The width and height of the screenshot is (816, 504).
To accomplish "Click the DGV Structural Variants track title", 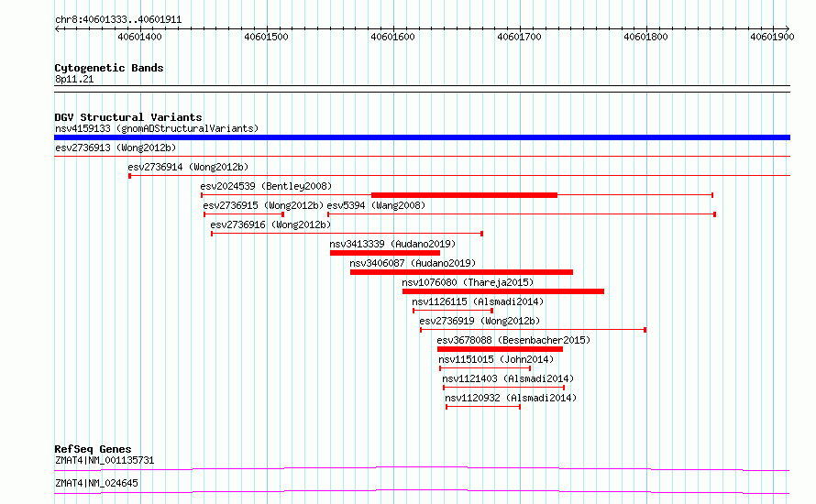I will [x=128, y=117].
